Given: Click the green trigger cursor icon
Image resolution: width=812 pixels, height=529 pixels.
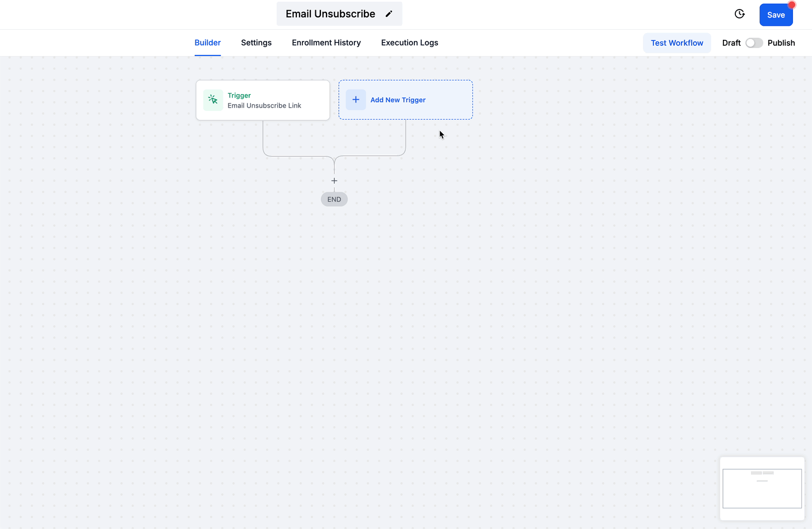Looking at the screenshot, I should 213,100.
